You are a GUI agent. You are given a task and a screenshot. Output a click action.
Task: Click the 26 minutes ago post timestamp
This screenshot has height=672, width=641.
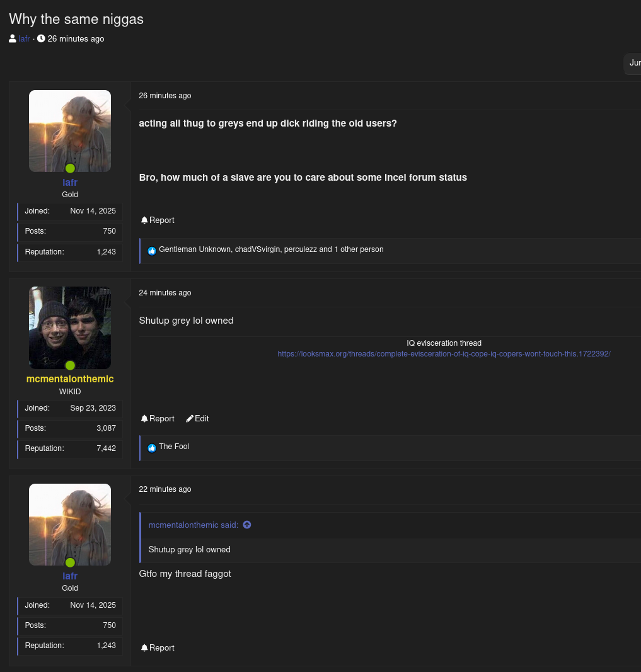pyautogui.click(x=165, y=96)
